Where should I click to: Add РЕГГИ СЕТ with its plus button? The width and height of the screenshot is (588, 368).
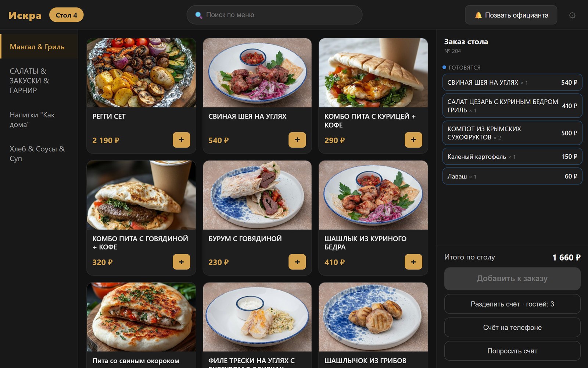(x=182, y=140)
